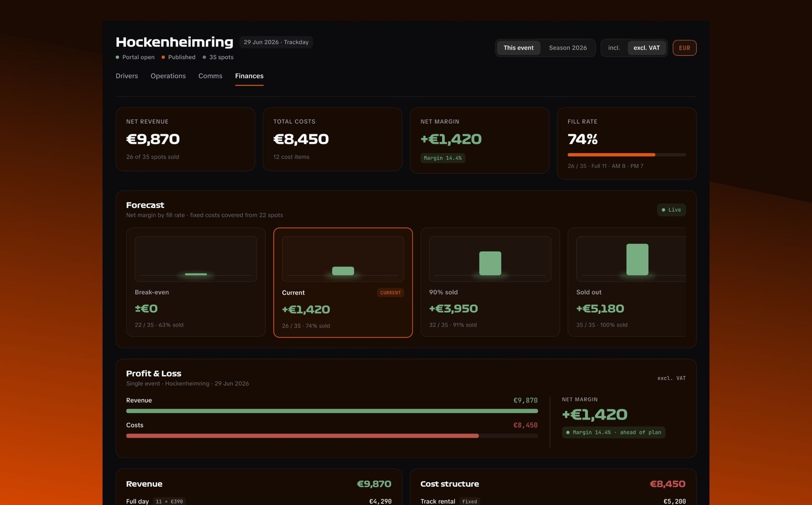Open the Total Costs card
Image resolution: width=812 pixels, height=505 pixels.
click(x=332, y=139)
